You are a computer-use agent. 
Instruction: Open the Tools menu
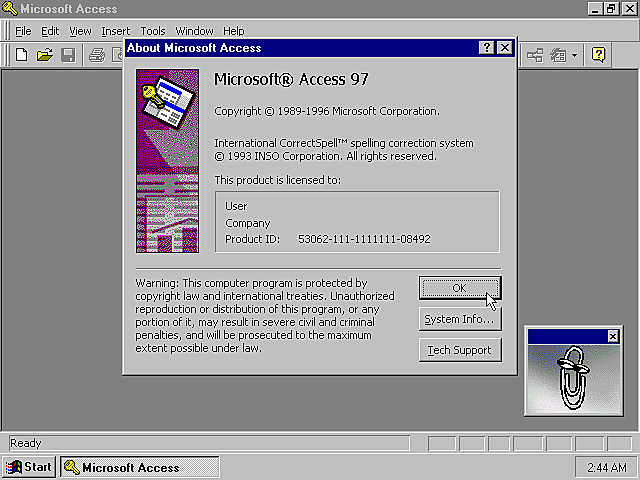(153, 31)
